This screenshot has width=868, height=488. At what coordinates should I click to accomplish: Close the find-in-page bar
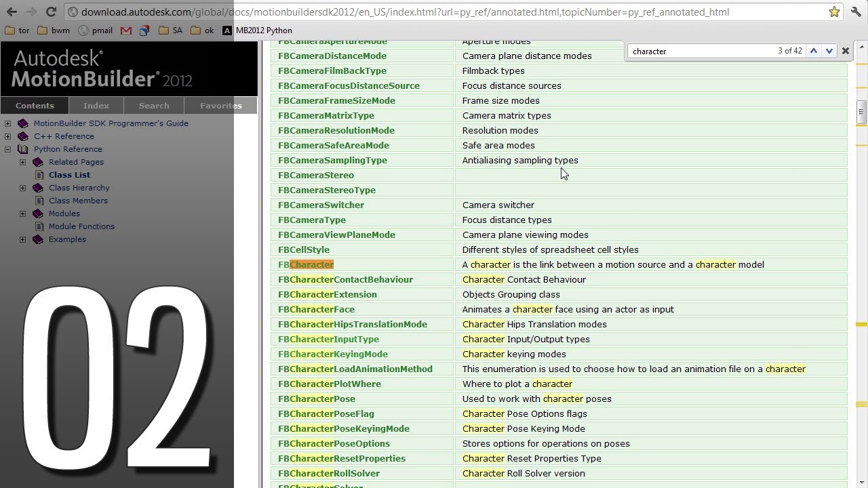[x=846, y=51]
